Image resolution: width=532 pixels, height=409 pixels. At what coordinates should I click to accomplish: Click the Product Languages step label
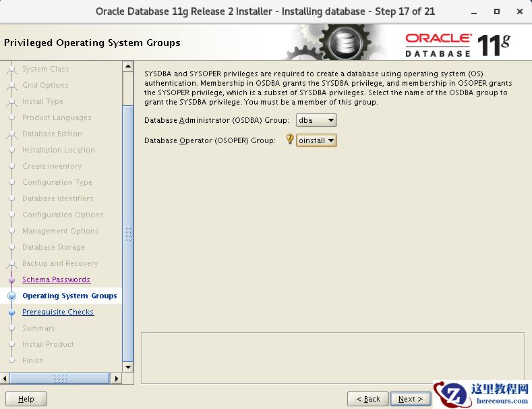coord(57,117)
